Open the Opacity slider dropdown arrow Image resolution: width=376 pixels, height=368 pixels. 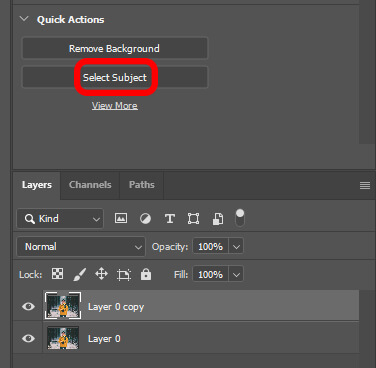point(236,247)
